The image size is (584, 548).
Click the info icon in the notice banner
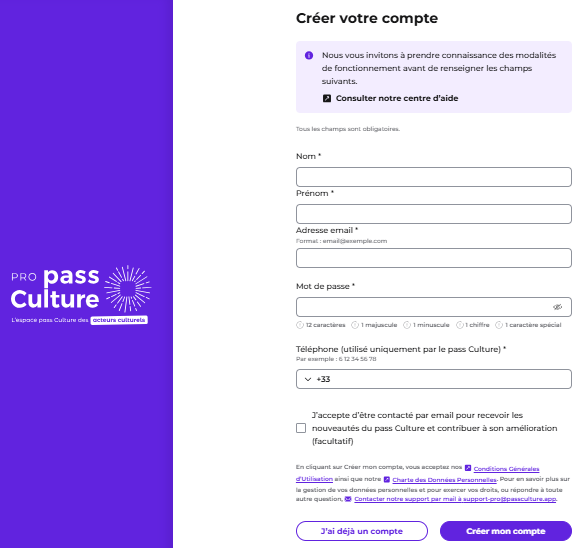tap(309, 56)
